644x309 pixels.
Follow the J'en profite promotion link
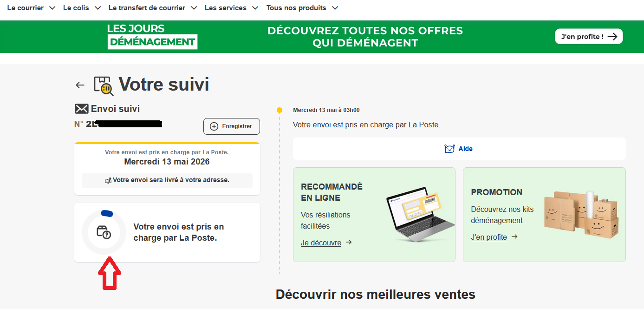click(x=489, y=237)
